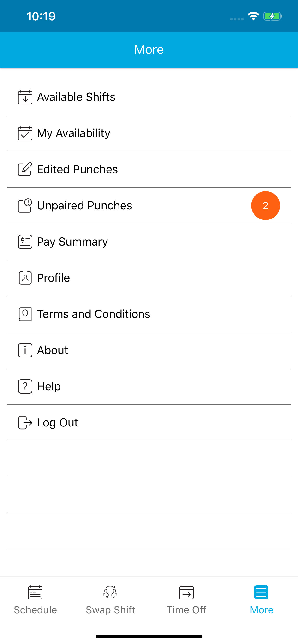
Task: Open Pay Summary from the menu
Action: pos(72,242)
